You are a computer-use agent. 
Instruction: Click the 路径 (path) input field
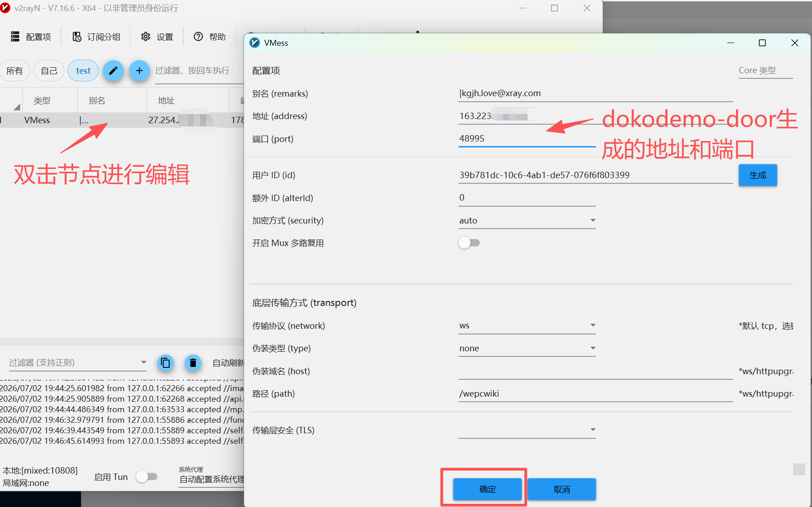[595, 394]
